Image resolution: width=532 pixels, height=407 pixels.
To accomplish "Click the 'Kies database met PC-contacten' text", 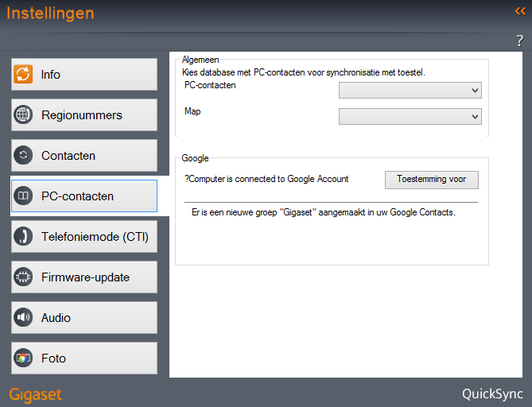I will tap(303, 72).
